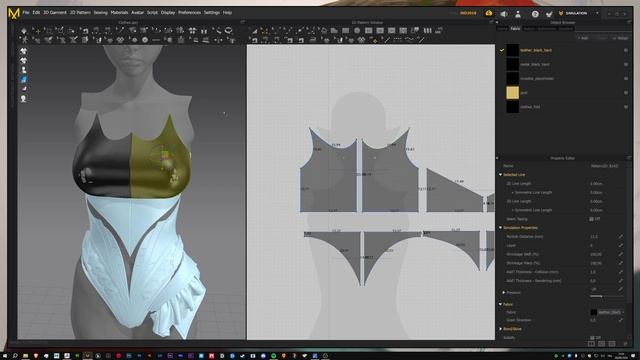Click the yellow diamond icon in 2D toolbar second row
This screenshot has height=360, width=640.
pyautogui.click(x=375, y=40)
